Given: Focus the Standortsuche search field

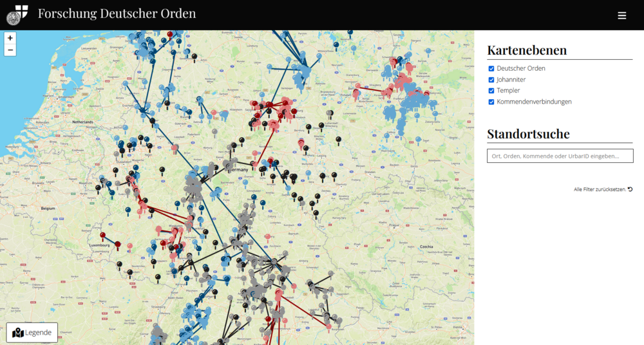Looking at the screenshot, I should [x=560, y=156].
